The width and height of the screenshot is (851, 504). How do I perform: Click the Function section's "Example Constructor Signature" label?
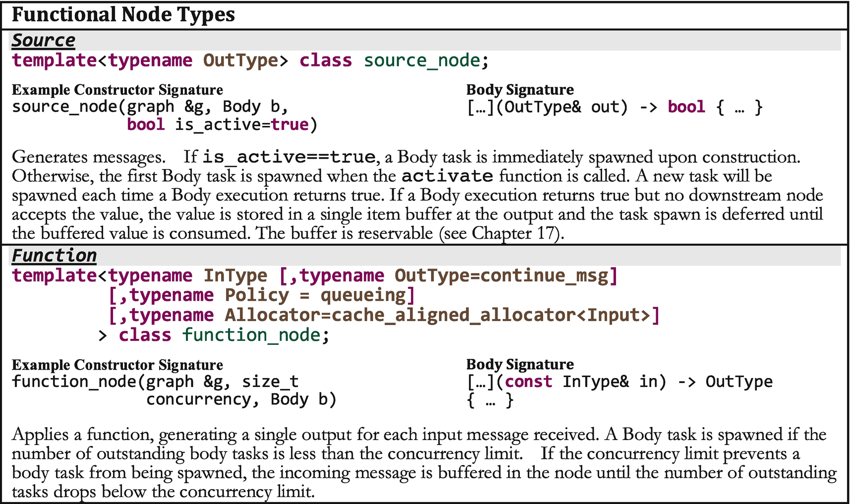point(117,365)
